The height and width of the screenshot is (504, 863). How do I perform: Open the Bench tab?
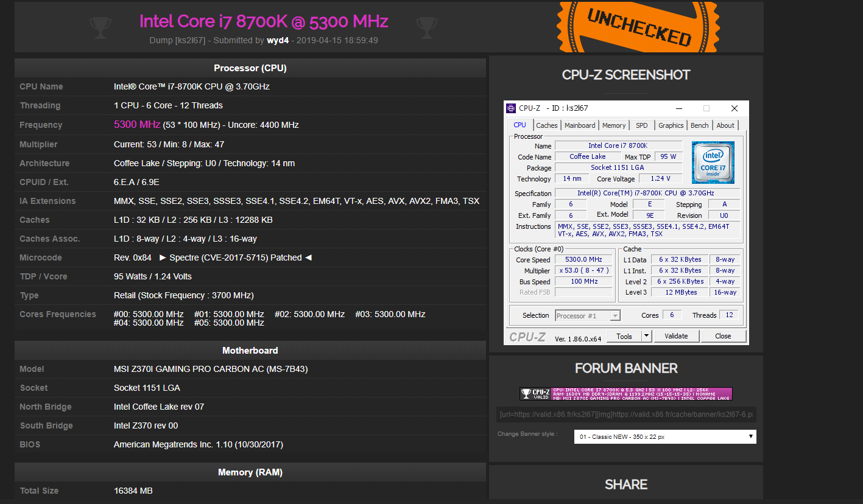click(x=699, y=125)
